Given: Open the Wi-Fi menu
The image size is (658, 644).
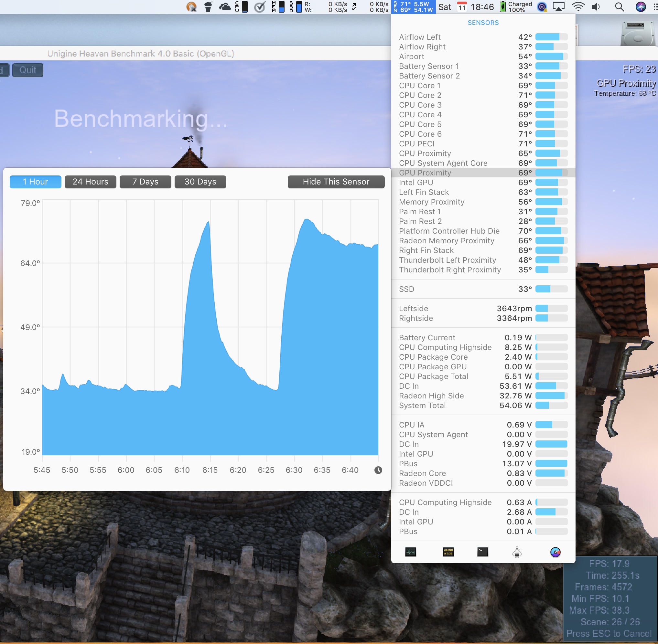Looking at the screenshot, I should pyautogui.click(x=578, y=7).
